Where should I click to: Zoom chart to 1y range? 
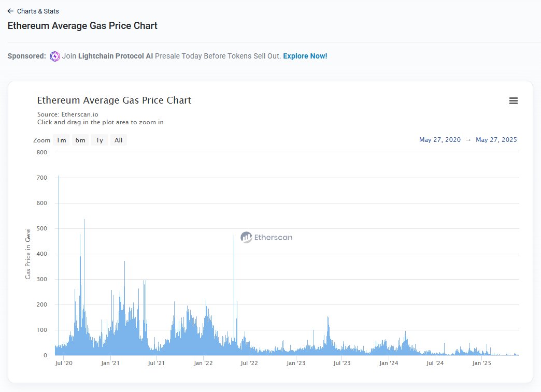point(99,140)
